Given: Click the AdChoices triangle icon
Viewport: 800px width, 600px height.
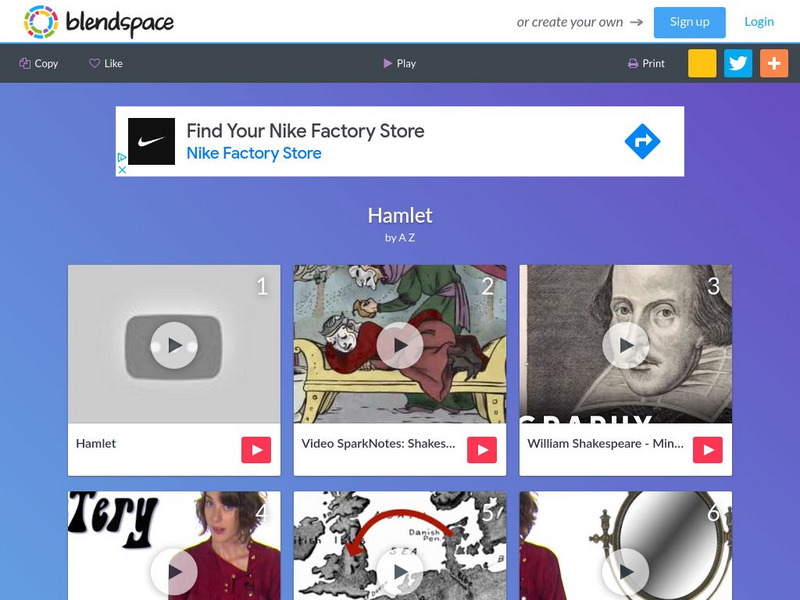Looking at the screenshot, I should pos(122,157).
